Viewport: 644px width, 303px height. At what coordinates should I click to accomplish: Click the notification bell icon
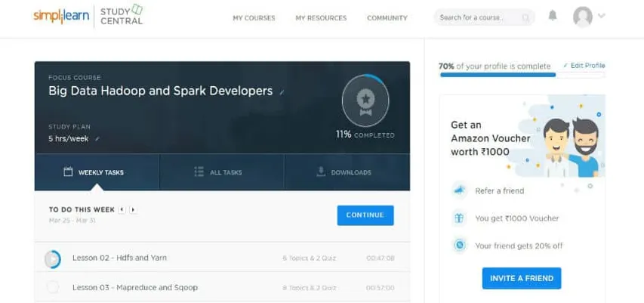553,16
